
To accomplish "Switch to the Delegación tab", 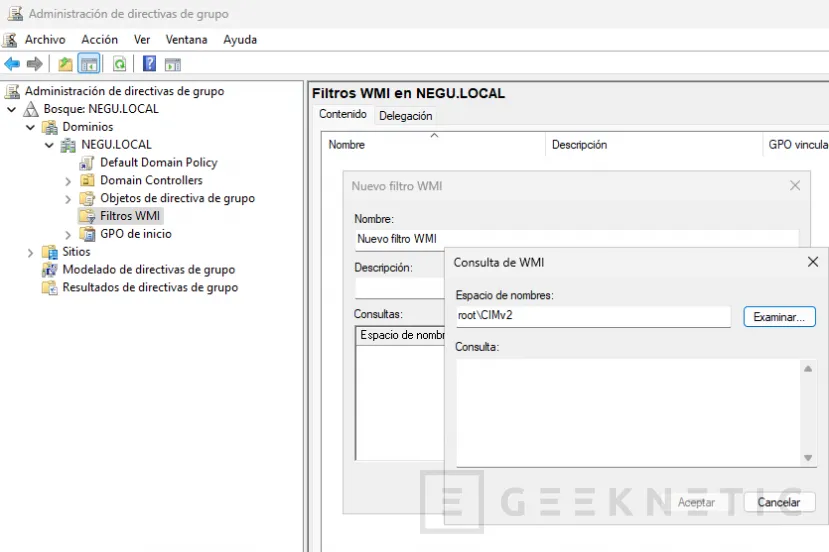I will click(x=406, y=116).
